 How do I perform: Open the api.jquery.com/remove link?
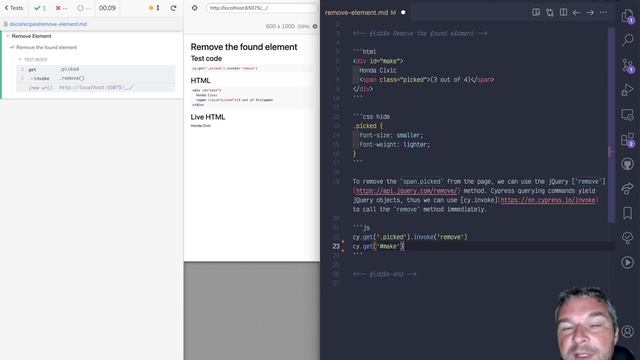coord(407,191)
